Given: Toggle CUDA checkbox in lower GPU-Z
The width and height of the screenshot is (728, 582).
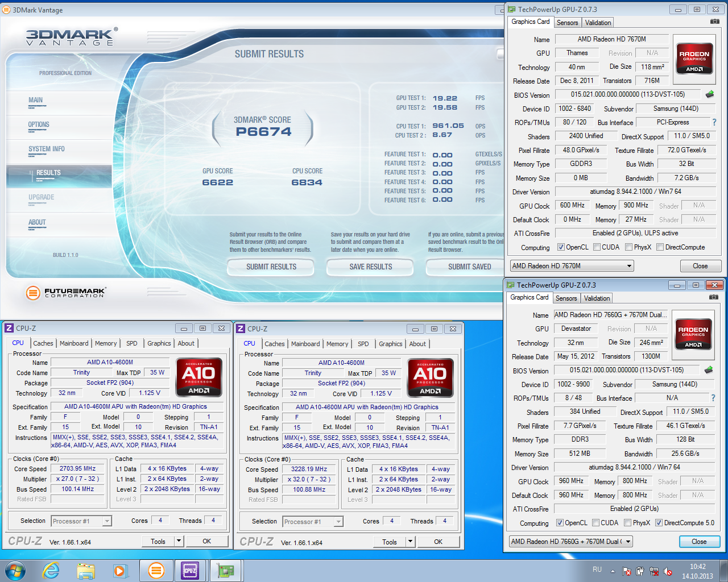Looking at the screenshot, I should pyautogui.click(x=595, y=523).
